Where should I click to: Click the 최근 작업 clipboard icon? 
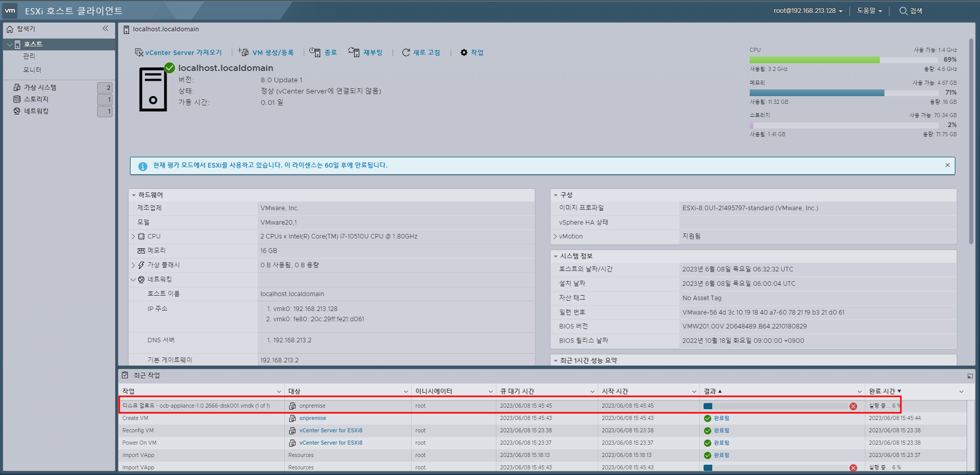click(x=125, y=375)
